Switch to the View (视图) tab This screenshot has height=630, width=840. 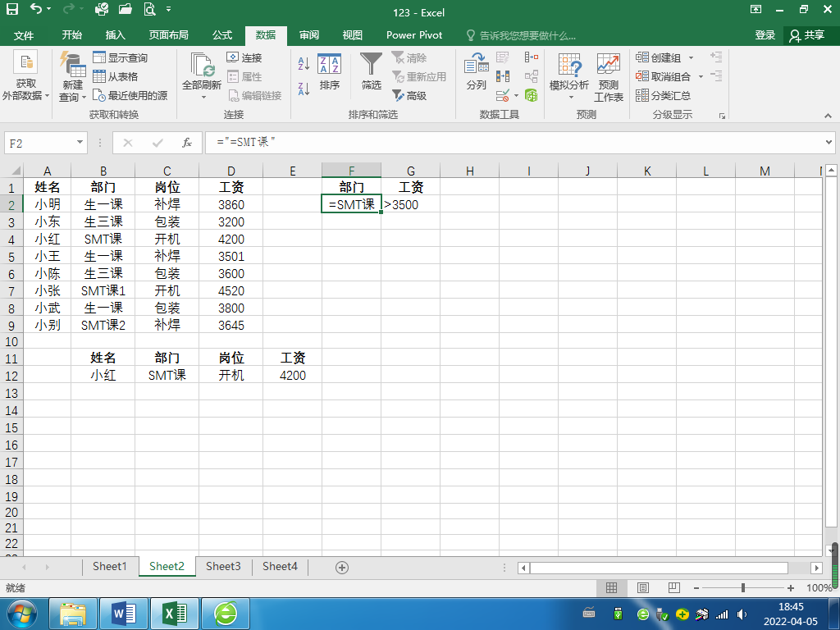pyautogui.click(x=352, y=34)
